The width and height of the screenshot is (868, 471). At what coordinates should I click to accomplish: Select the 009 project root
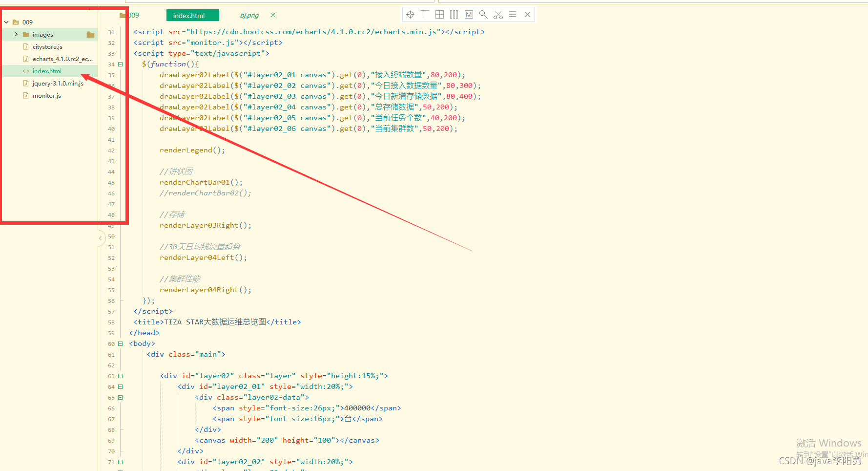pyautogui.click(x=27, y=22)
